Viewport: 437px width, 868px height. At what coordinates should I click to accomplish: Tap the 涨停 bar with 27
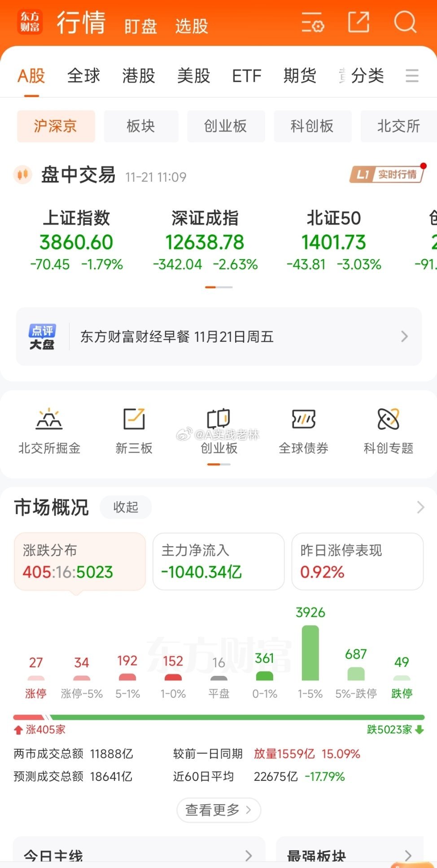point(36,678)
